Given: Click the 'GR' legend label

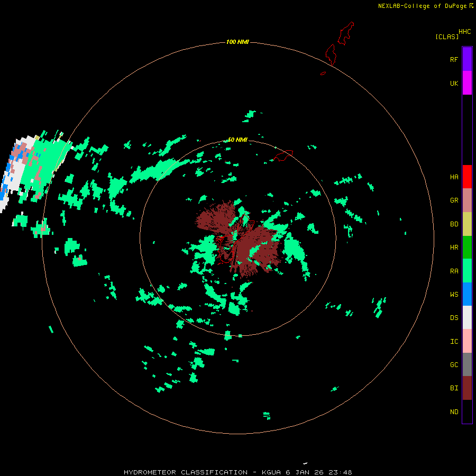Looking at the screenshot, I should [454, 200].
